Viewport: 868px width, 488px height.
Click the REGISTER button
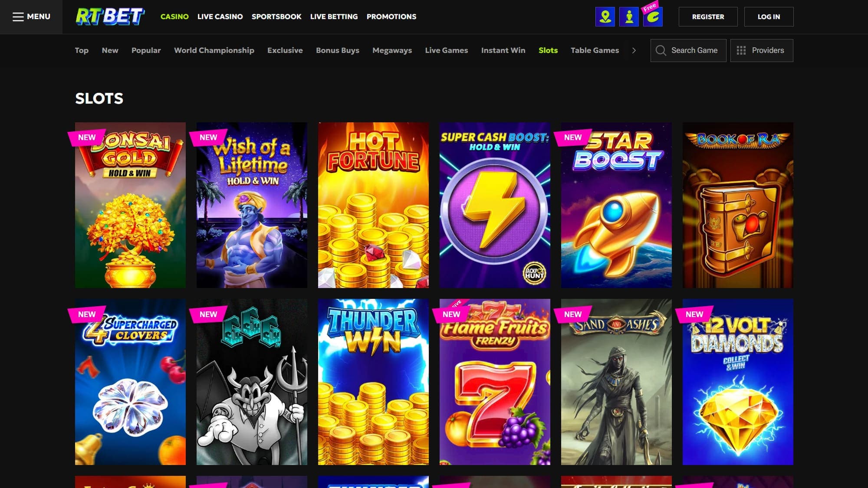pyautogui.click(x=708, y=16)
